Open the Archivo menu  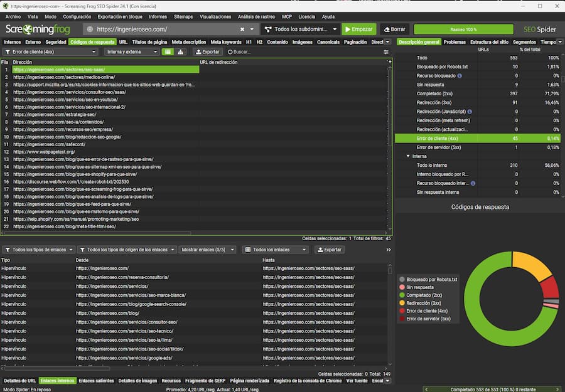click(x=13, y=16)
